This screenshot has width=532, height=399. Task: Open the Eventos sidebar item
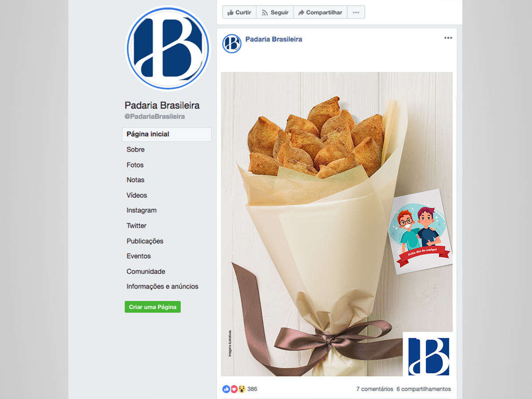click(x=139, y=256)
